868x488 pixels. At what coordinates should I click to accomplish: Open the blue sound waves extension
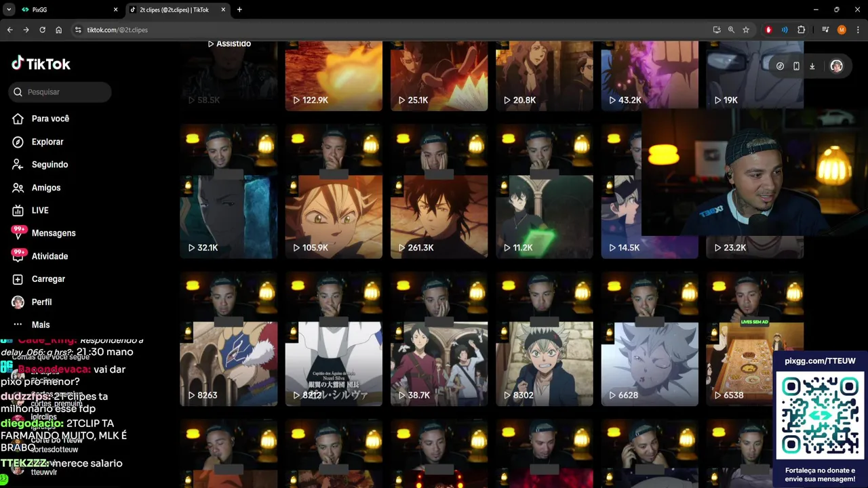coord(785,30)
